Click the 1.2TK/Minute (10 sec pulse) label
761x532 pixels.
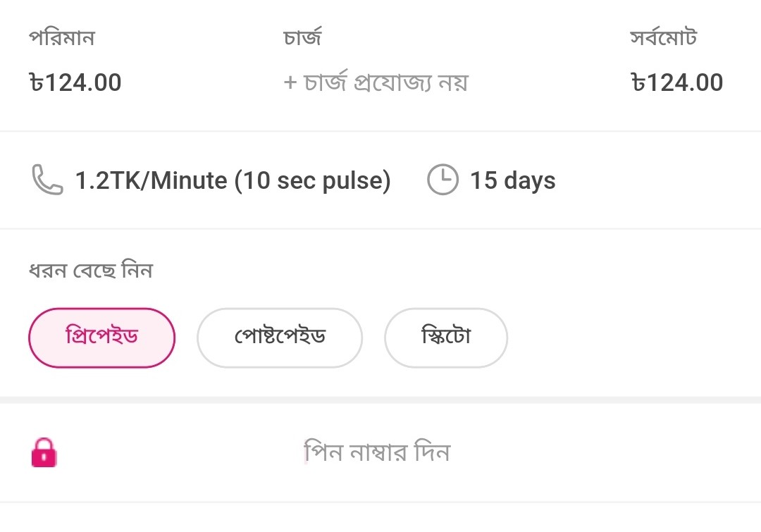click(233, 180)
